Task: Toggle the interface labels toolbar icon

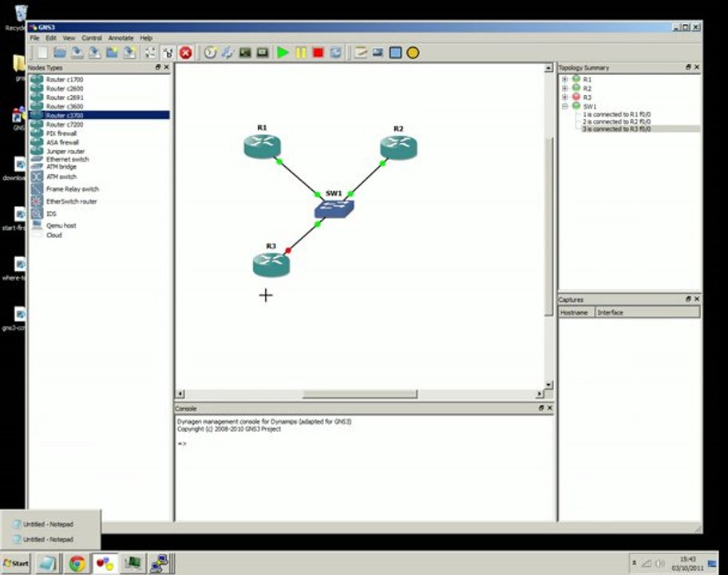Action: click(x=150, y=53)
